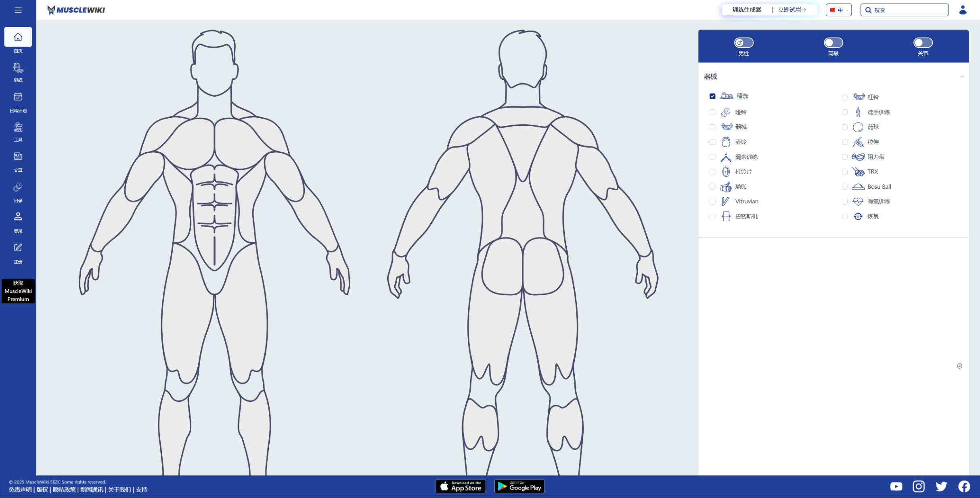Click the Download on the App Store button
The width and height of the screenshot is (980, 498).
pyautogui.click(x=461, y=486)
